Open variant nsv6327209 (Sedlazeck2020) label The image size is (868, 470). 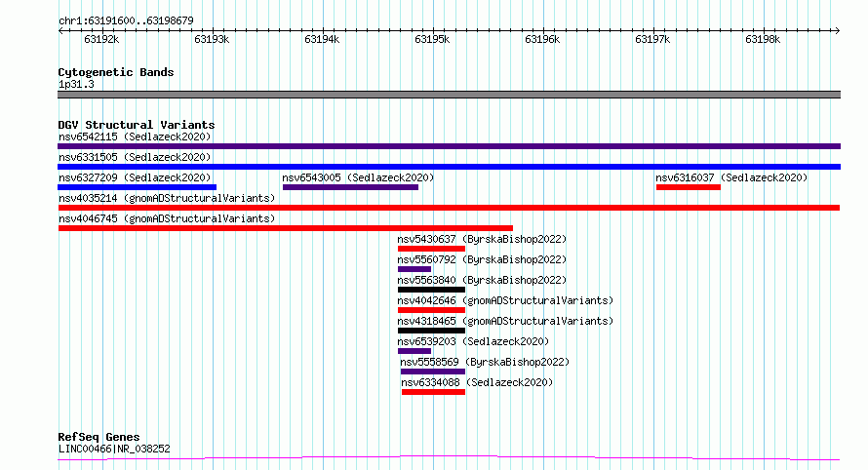[x=135, y=177]
